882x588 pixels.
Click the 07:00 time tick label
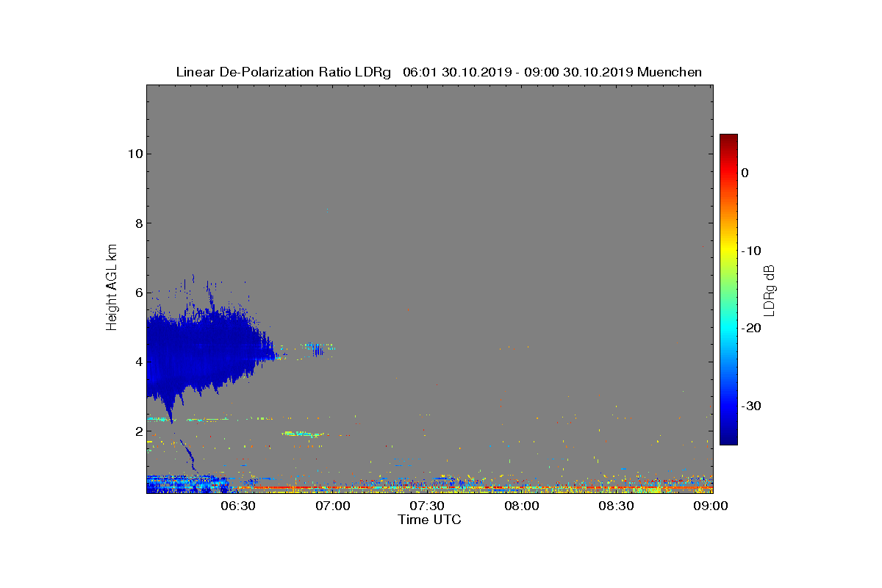(x=333, y=506)
